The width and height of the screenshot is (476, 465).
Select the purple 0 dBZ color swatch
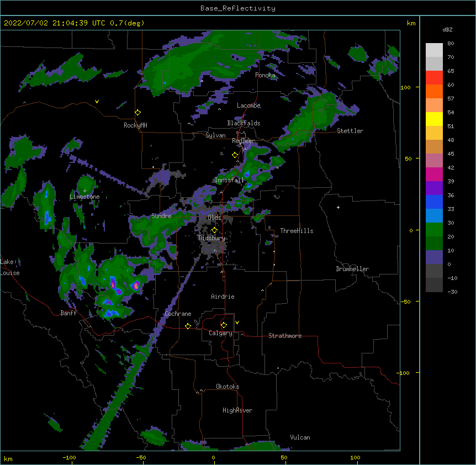(434, 257)
